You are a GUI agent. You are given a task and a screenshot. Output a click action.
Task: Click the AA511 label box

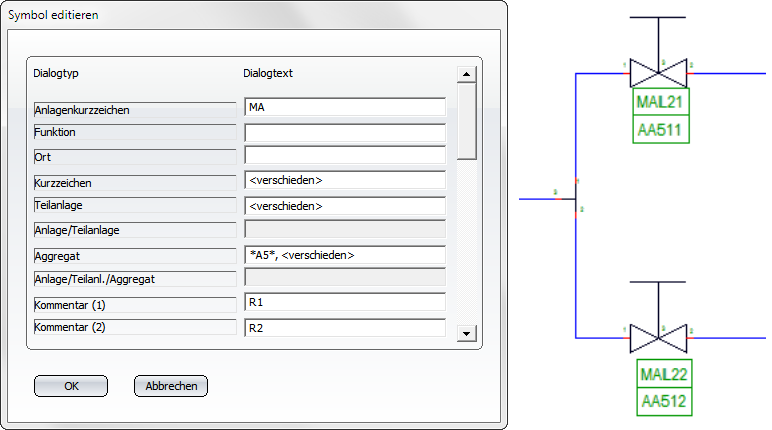661,130
